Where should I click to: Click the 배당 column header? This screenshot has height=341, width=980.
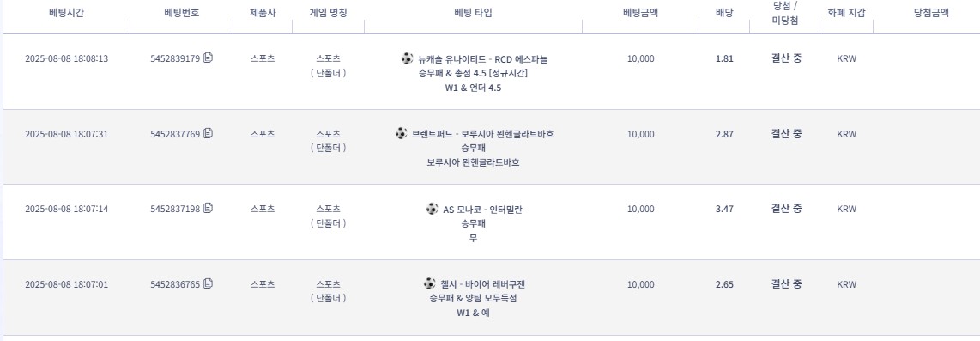(724, 13)
